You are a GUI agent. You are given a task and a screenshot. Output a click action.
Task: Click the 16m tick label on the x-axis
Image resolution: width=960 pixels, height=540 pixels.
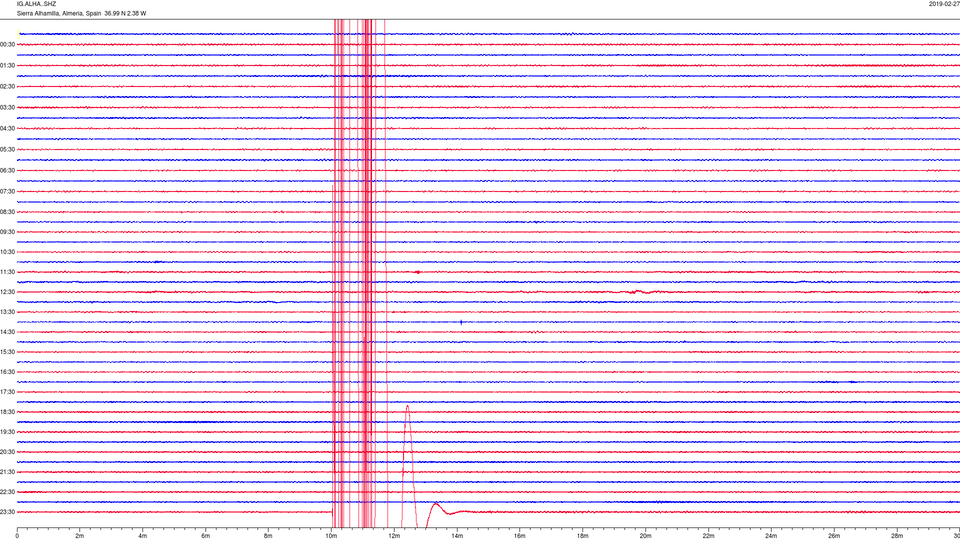(x=520, y=536)
